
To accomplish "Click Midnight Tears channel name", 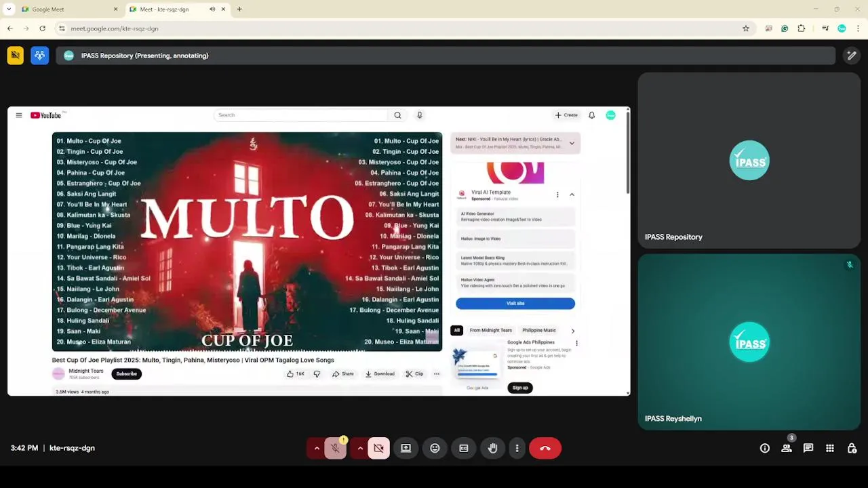I will point(86,371).
